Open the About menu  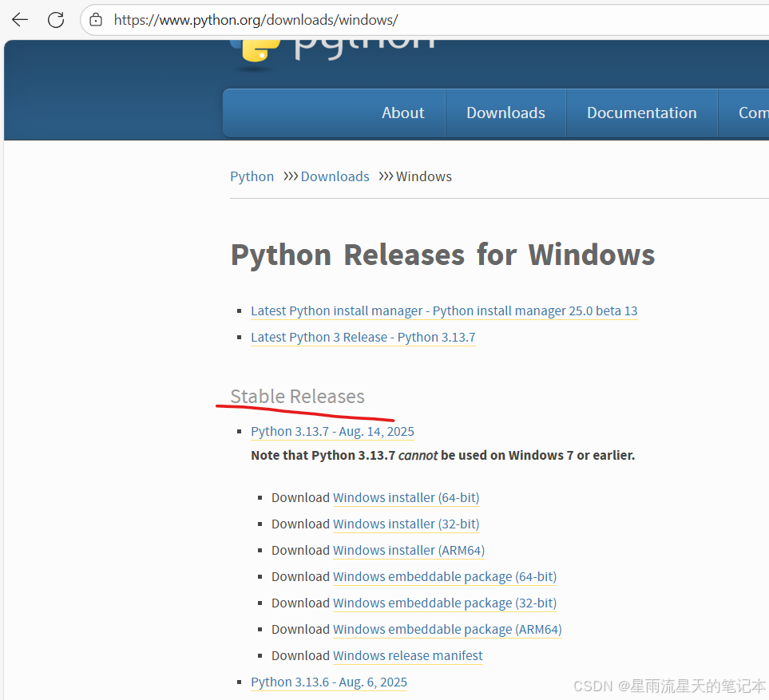402,113
